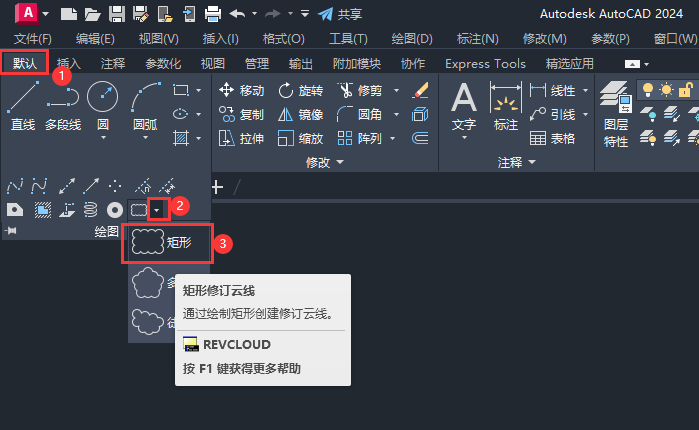Screen dimensions: 699x430
Task: Click the multiple points icon
Action: click(115, 186)
